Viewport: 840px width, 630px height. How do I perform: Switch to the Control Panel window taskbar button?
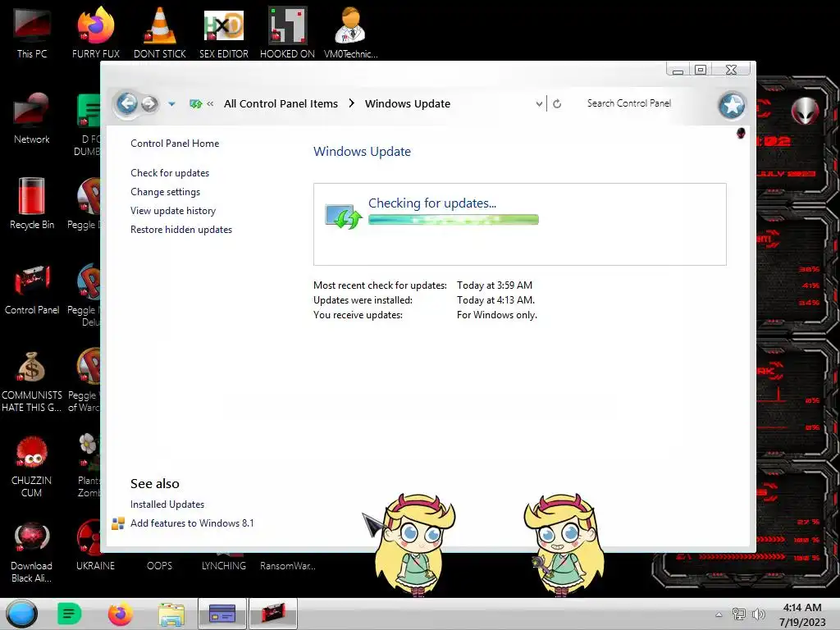click(222, 614)
